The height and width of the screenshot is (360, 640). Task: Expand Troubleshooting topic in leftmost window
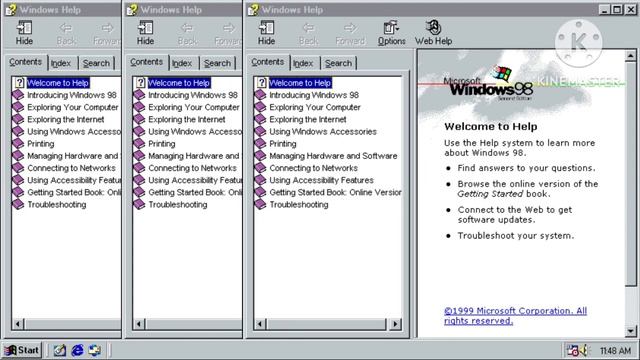[57, 204]
